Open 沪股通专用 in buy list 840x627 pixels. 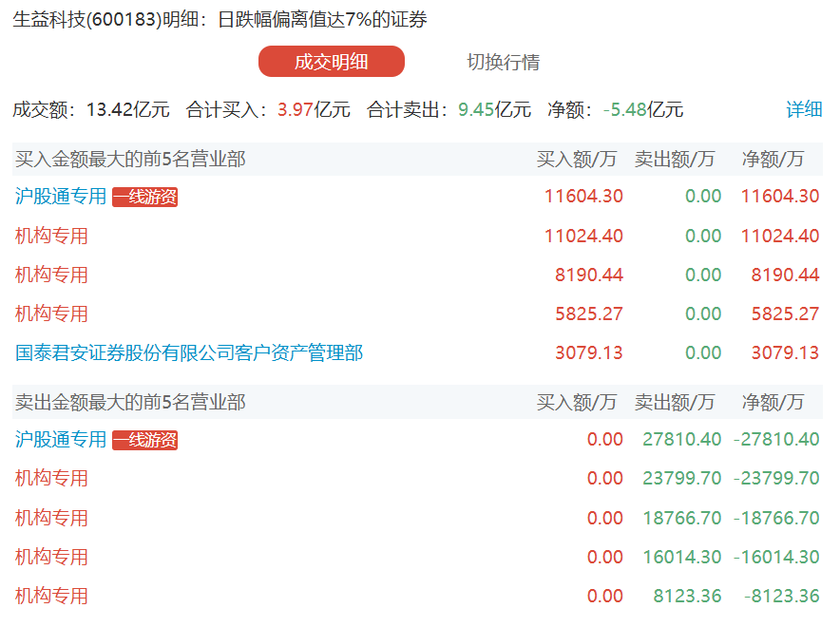(61, 196)
